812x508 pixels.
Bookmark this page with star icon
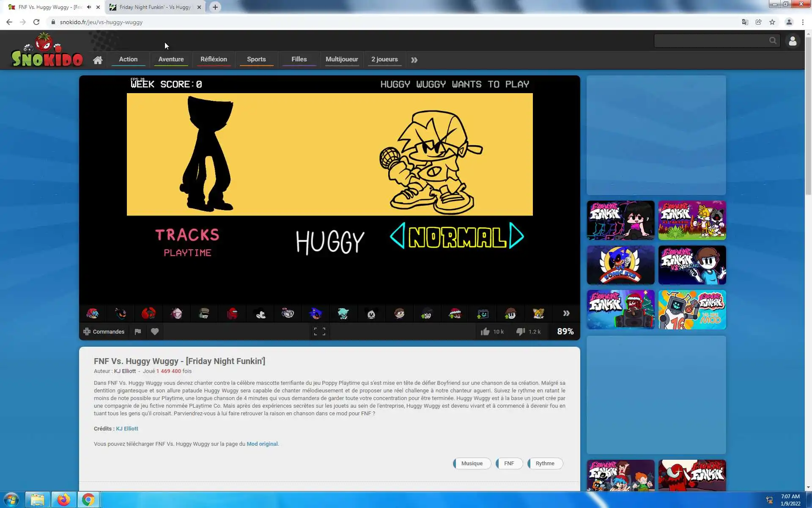[772, 22]
